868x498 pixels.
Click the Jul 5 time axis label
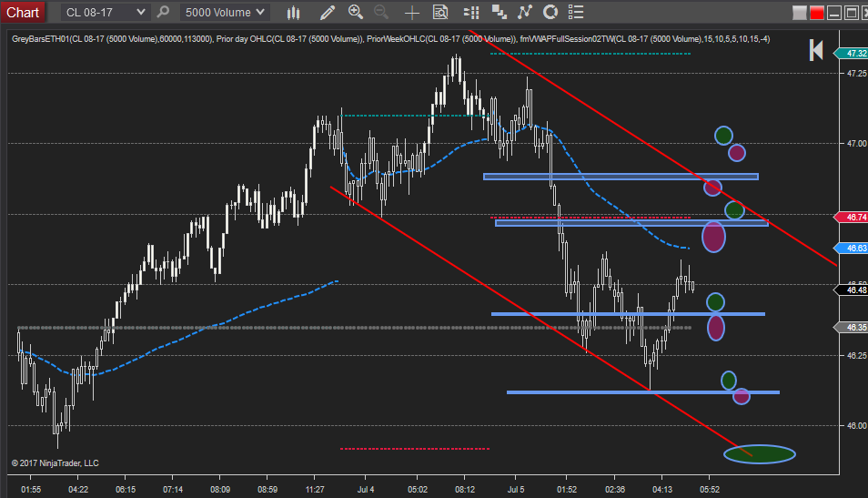tap(515, 490)
